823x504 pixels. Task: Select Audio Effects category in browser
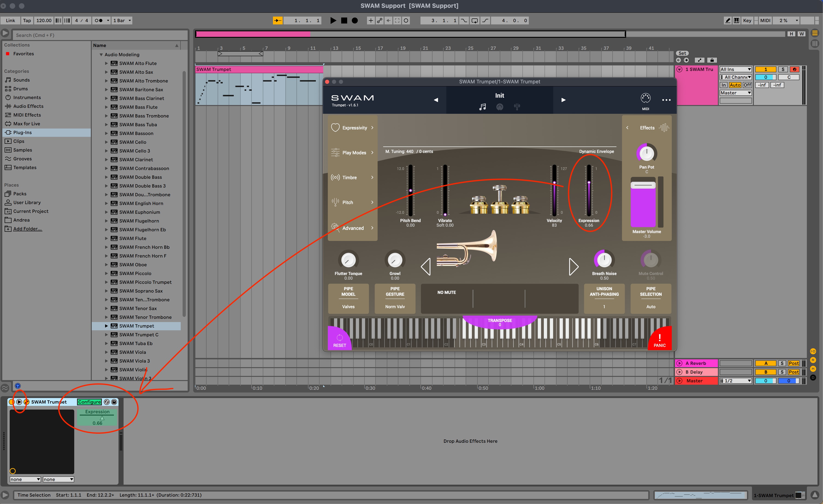coord(28,106)
